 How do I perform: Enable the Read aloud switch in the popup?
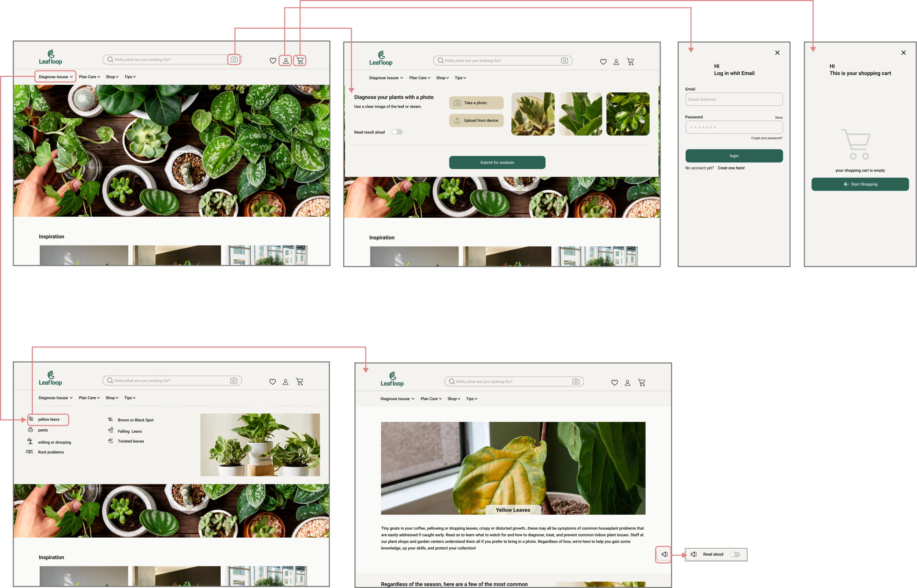click(x=734, y=554)
